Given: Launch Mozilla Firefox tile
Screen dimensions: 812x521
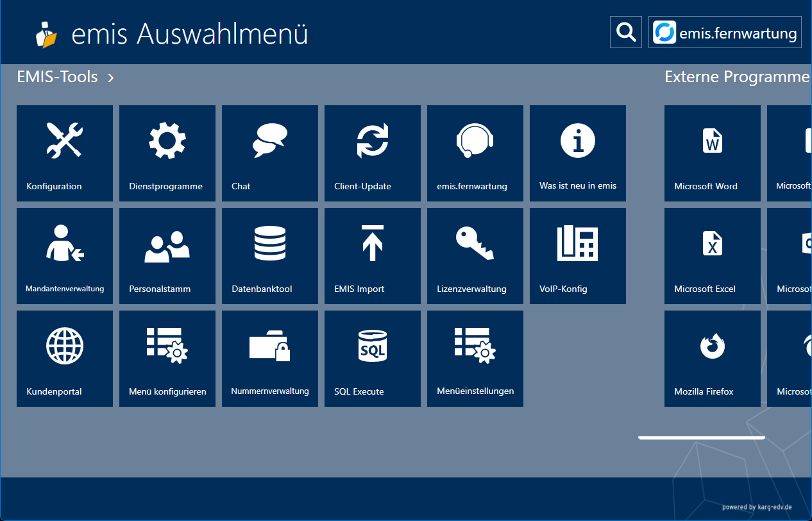Looking at the screenshot, I should (x=713, y=359).
